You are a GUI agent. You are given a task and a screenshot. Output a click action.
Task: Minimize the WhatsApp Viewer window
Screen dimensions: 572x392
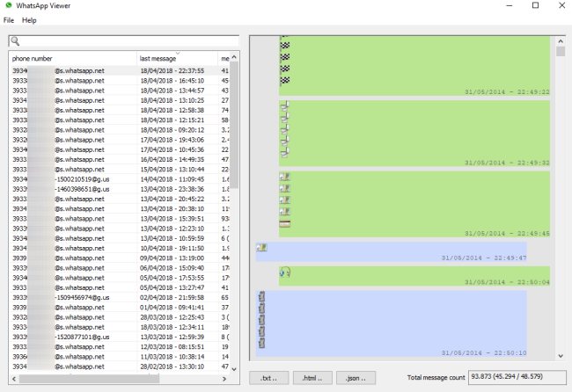click(x=510, y=5)
